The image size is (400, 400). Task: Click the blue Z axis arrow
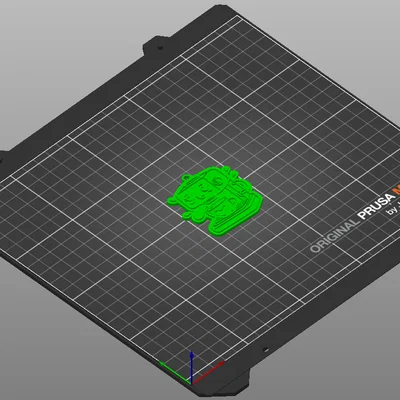[x=191, y=367]
